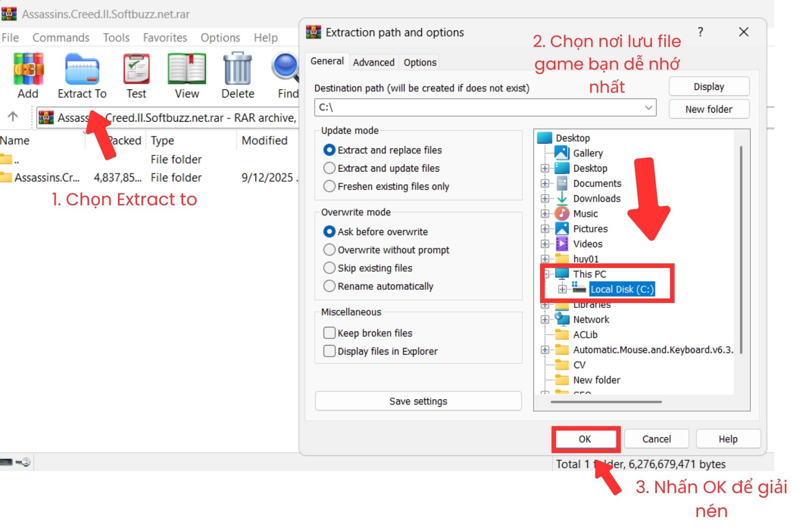Image resolution: width=812 pixels, height=531 pixels.
Task: Switch to the Options tab in dialog
Action: [x=420, y=62]
